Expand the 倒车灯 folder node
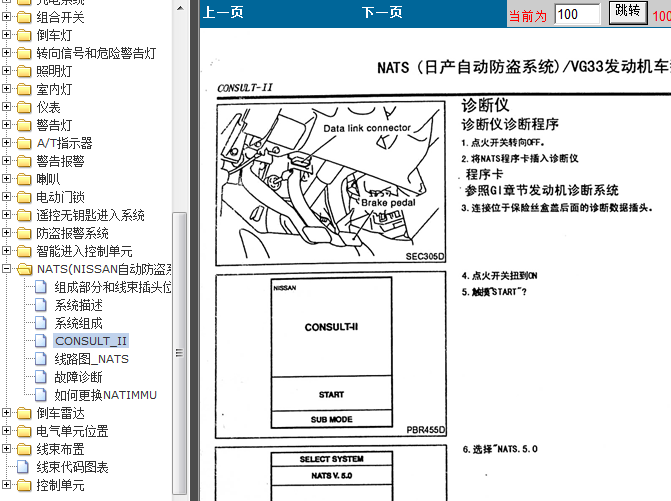The height and width of the screenshot is (501, 671). pos(6,35)
